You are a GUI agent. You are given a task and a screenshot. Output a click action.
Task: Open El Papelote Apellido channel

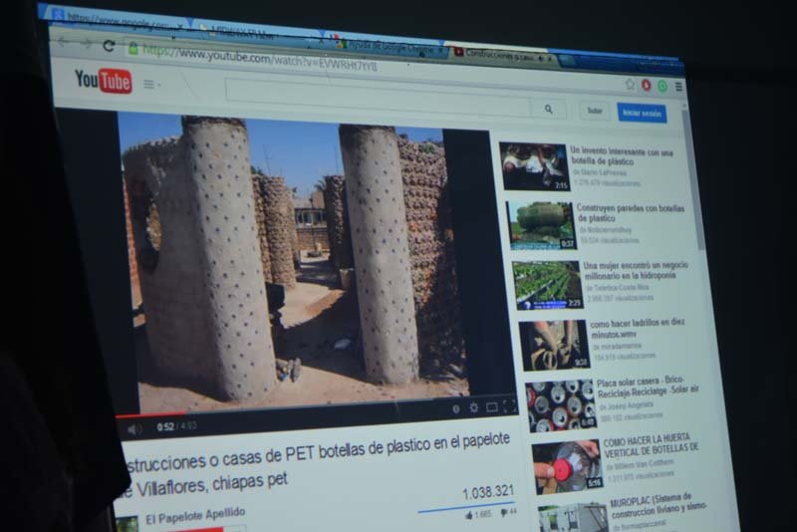coord(195,515)
